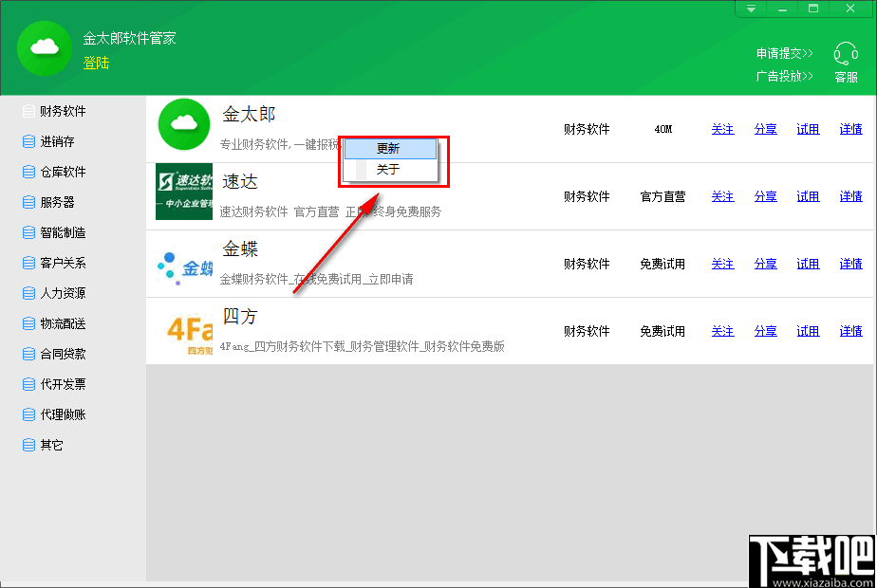Viewport: 877px width, 588px height.
Task: Click 详情 in the 金太郎 row
Action: click(x=850, y=129)
